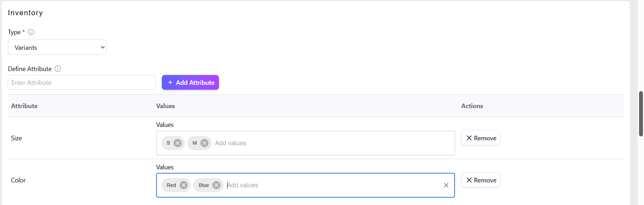This screenshot has height=205, width=644.
Task: Click the Define Attribute info icon
Action: [x=58, y=69]
